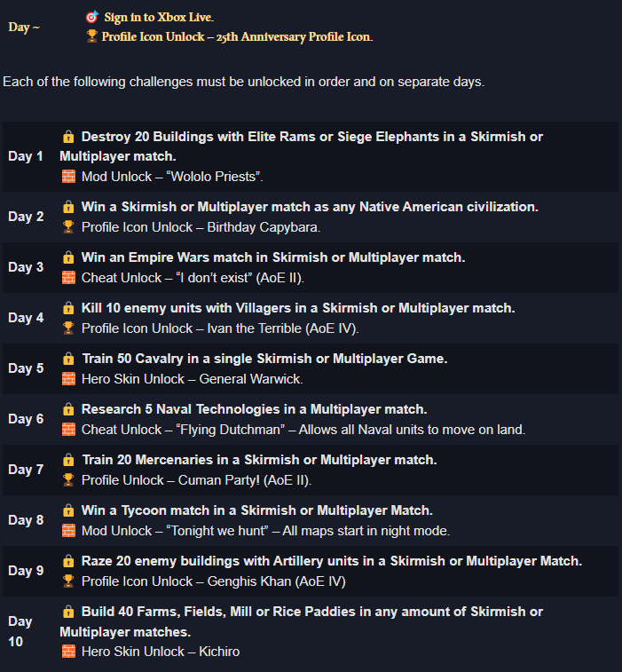Image resolution: width=622 pixels, height=672 pixels.
Task: Select the Sign in to Xbox Live text
Action: (159, 17)
